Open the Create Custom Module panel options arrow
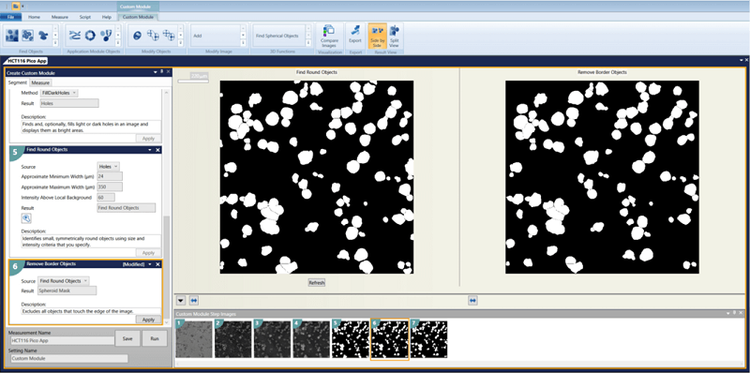Screen dimensions: 750x373 155,72
